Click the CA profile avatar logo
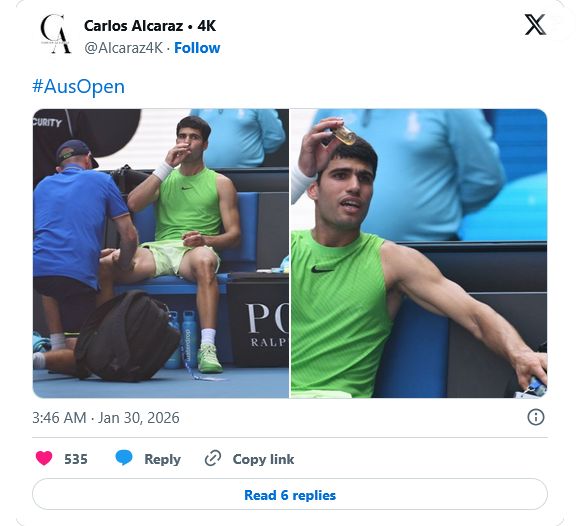Screen dimensions: 580x526 point(55,34)
